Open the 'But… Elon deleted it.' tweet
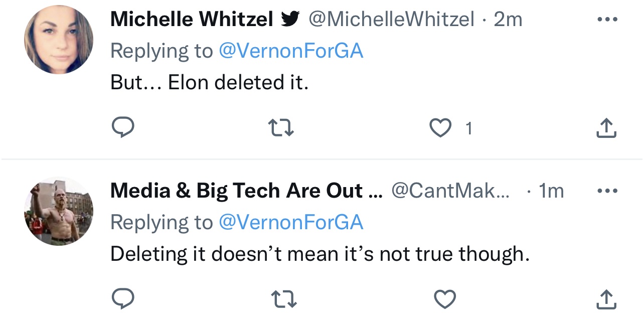 pos(209,83)
